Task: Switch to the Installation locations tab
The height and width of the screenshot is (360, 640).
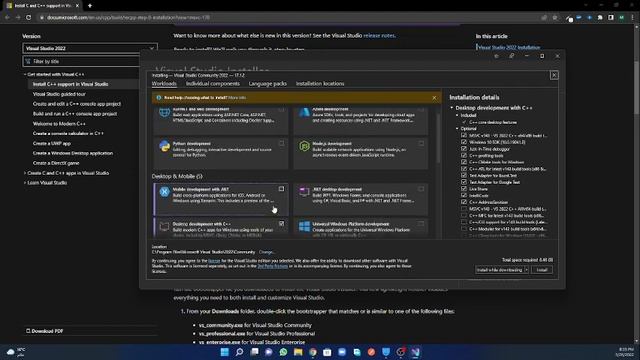Action: [320, 84]
